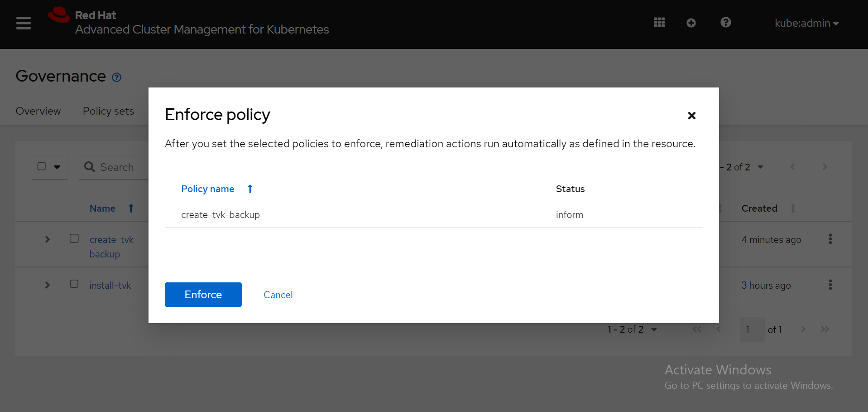The image size is (868, 412).
Task: Sort dialog table by Policy name arrow
Action: [250, 189]
